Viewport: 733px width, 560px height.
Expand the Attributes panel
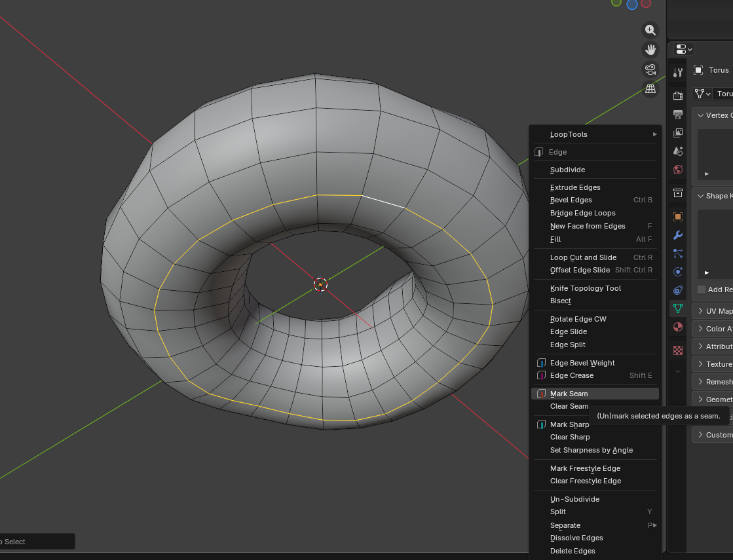pyautogui.click(x=700, y=346)
